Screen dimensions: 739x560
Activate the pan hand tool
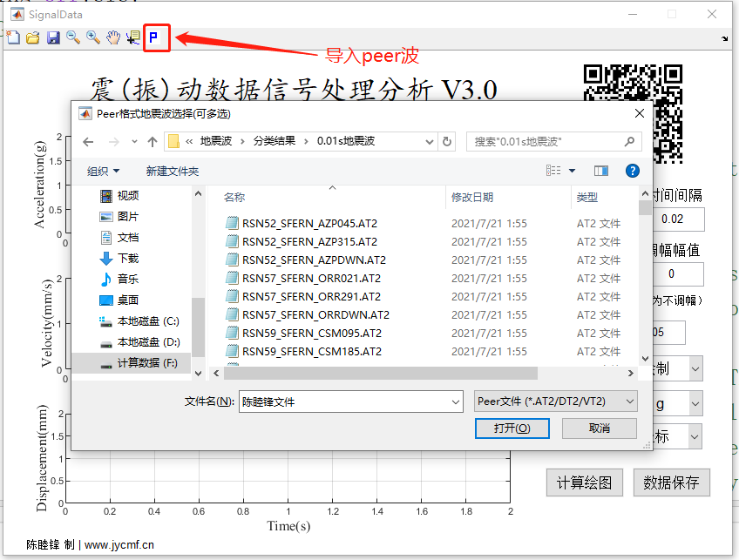[x=112, y=38]
